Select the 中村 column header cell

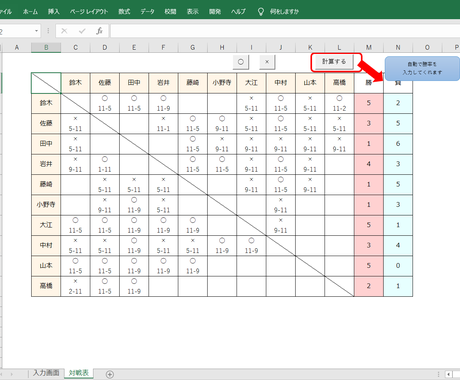[281, 83]
